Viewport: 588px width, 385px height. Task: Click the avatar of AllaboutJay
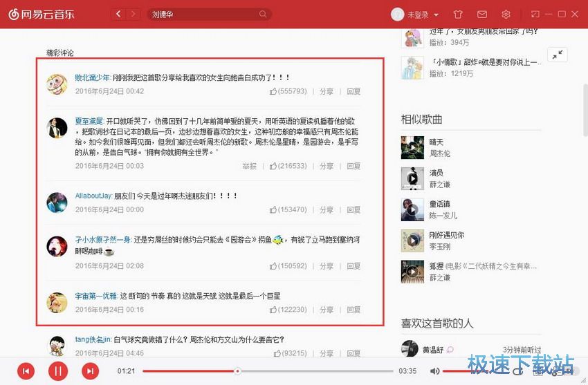(x=57, y=203)
